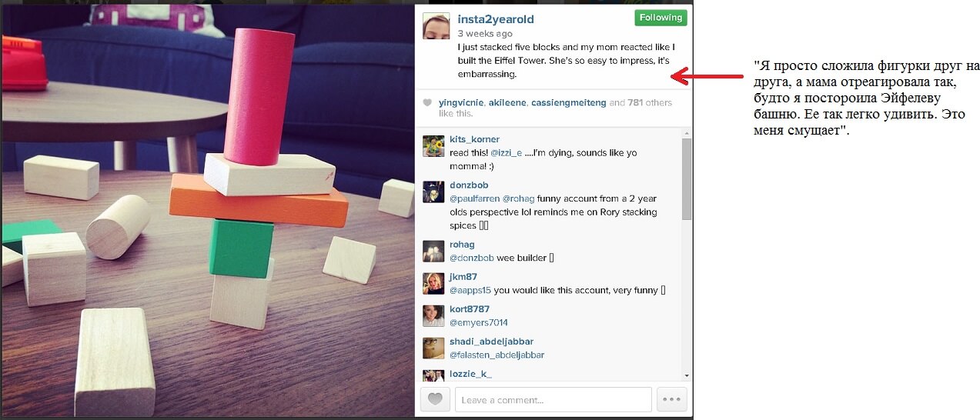Click the comments scrollbar down arrow
Screen dimensions: 980x420
pos(687,375)
